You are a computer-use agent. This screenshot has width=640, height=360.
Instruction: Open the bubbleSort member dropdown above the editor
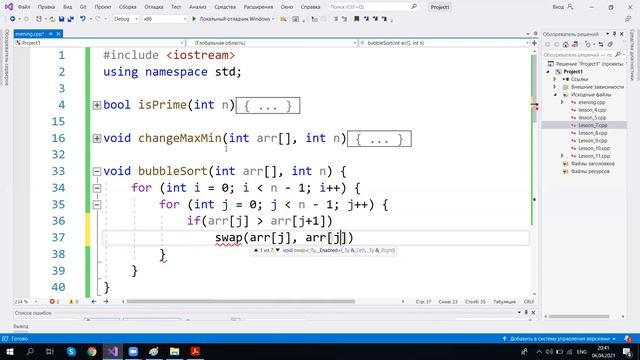[x=444, y=42]
